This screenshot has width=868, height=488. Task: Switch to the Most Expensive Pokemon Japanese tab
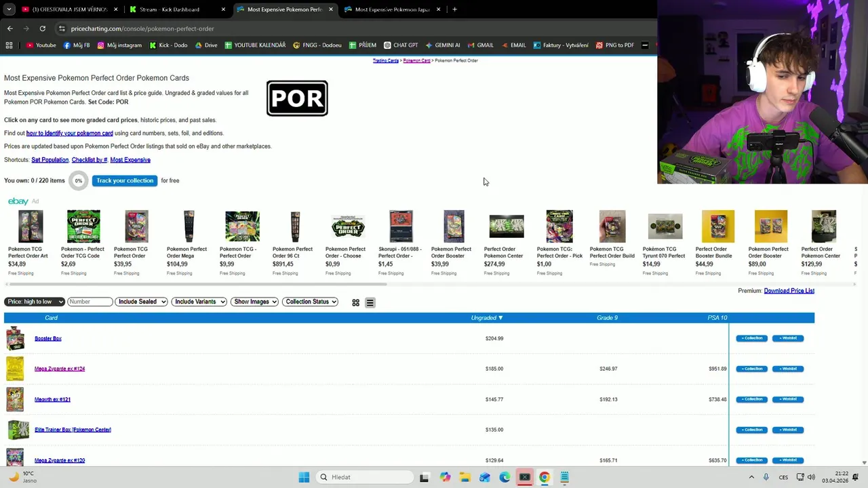(392, 9)
